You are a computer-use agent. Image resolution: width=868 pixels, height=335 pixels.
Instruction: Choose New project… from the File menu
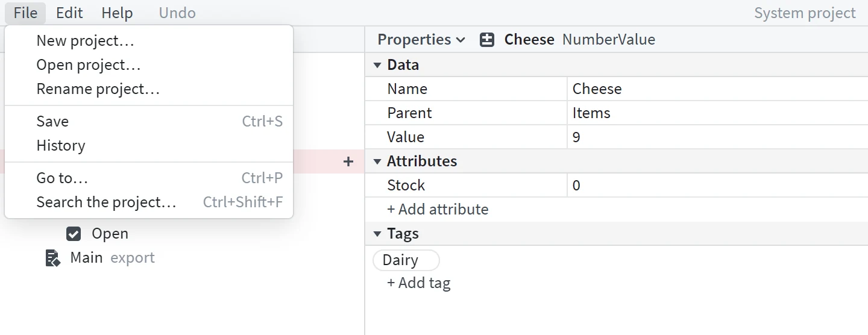(x=149, y=41)
